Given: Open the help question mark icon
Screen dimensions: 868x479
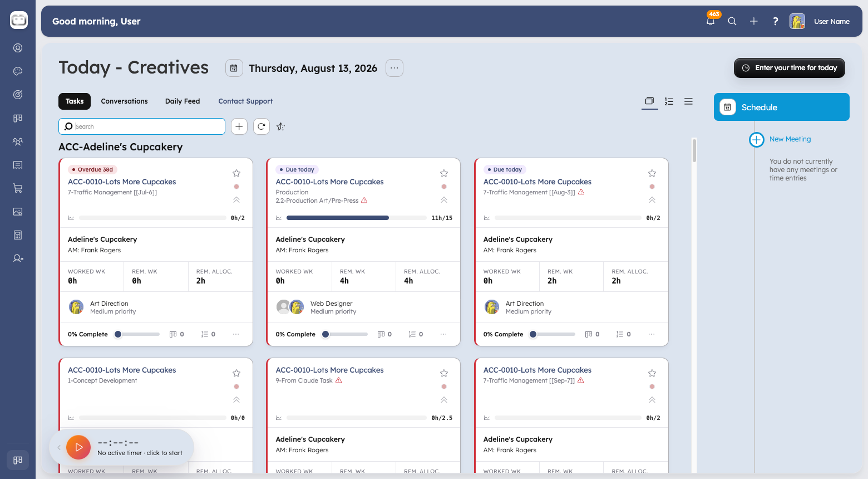Looking at the screenshot, I should 775,21.
